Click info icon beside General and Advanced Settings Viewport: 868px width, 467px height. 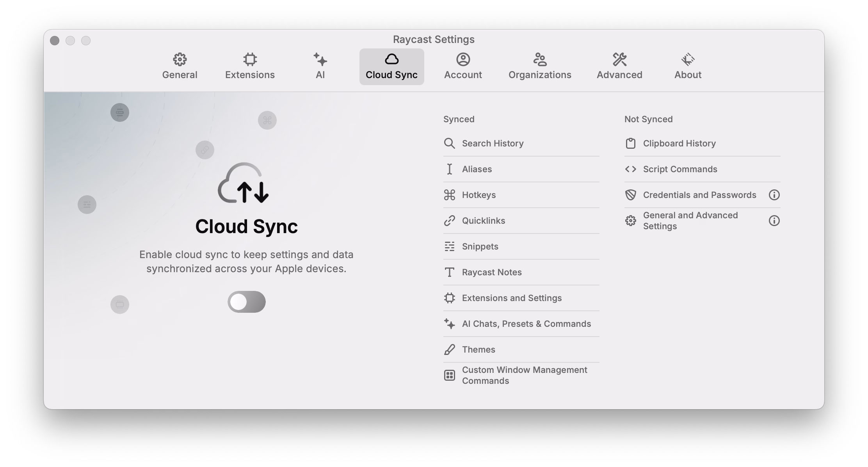coord(774,221)
